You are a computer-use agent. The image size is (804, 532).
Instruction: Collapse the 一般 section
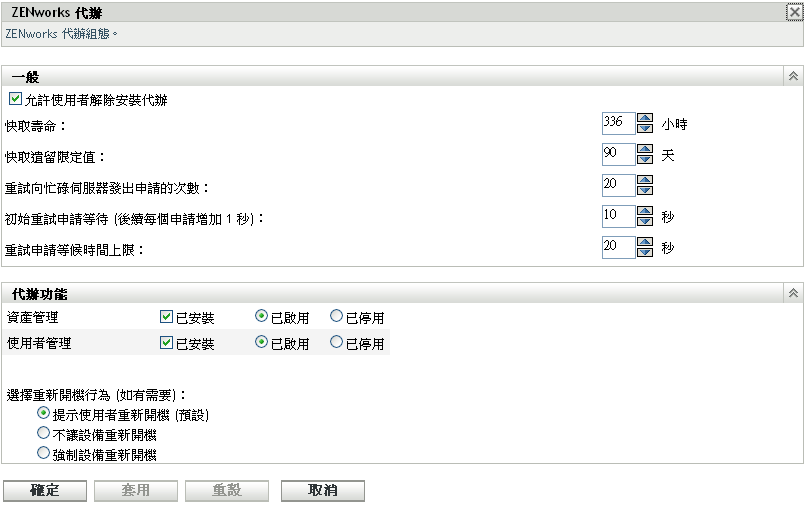pos(793,76)
